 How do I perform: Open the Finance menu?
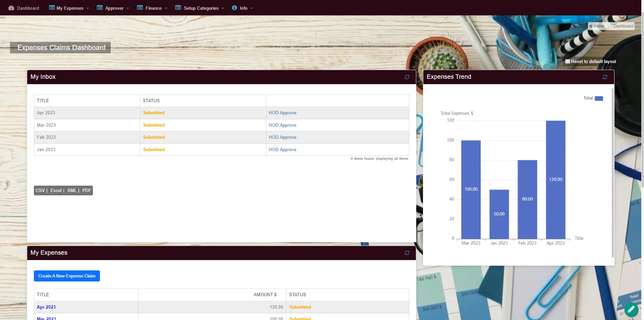click(x=152, y=8)
